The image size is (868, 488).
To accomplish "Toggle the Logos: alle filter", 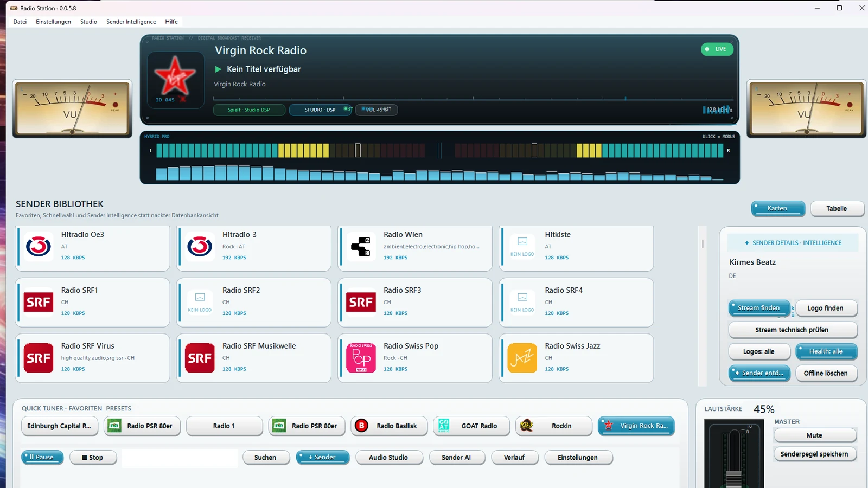I will [x=759, y=351].
